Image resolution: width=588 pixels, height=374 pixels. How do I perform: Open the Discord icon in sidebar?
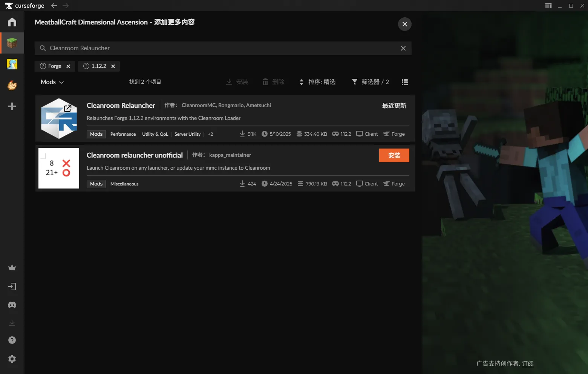click(12, 305)
